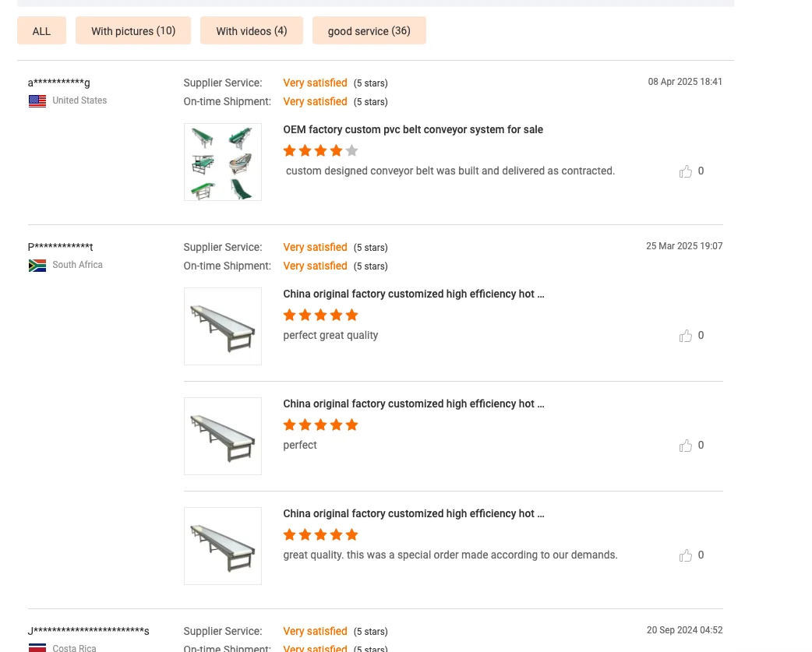
Task: Open thumbnail beside 'perfect great quality' review
Action: tap(223, 326)
